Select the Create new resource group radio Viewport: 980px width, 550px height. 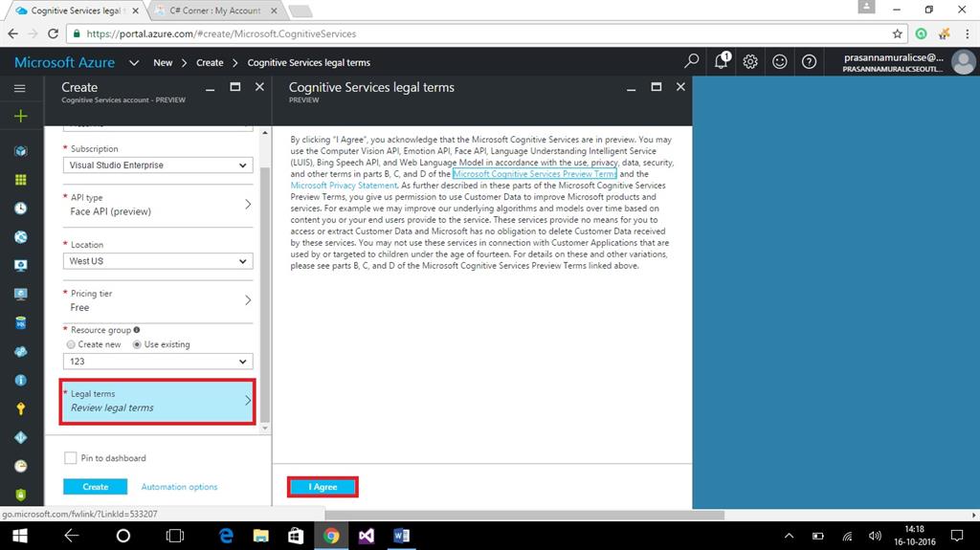pyautogui.click(x=71, y=344)
